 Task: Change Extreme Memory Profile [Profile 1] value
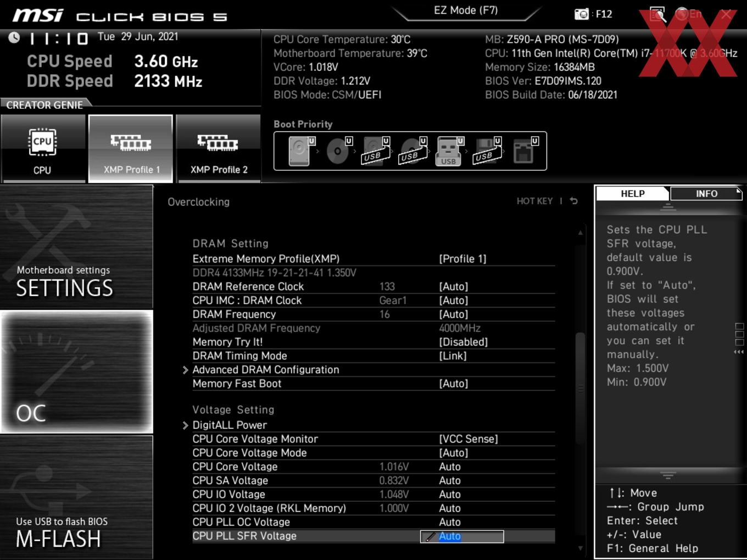(x=462, y=259)
